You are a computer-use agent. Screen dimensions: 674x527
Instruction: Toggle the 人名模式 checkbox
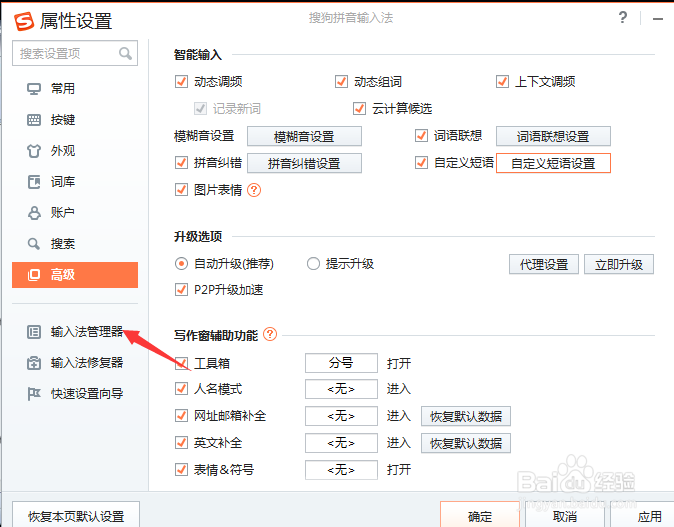[x=181, y=389]
